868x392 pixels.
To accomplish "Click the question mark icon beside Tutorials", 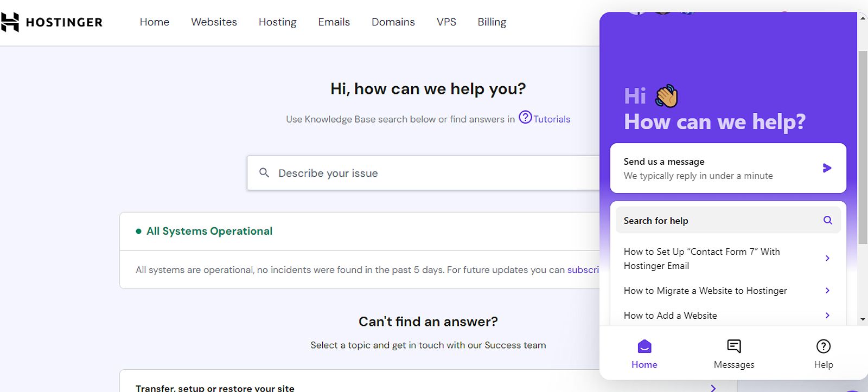I will [525, 117].
